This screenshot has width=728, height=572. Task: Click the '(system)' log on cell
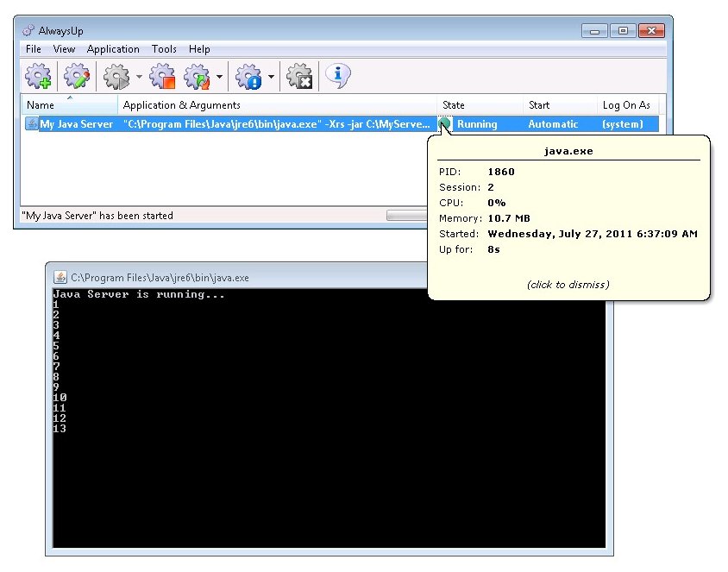coord(623,124)
